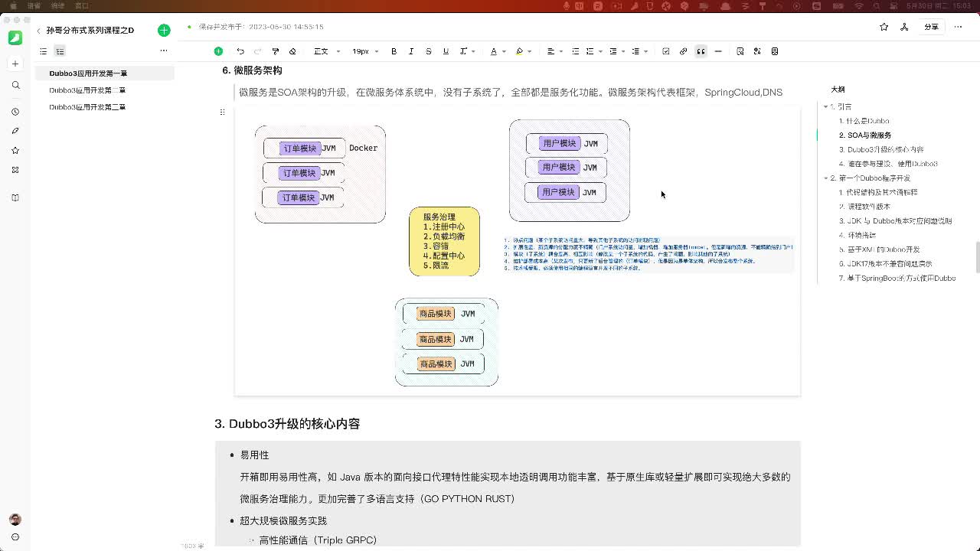Screen dimensions: 980x551
Task: Click the new item plus icon in left rail
Action: point(15,64)
